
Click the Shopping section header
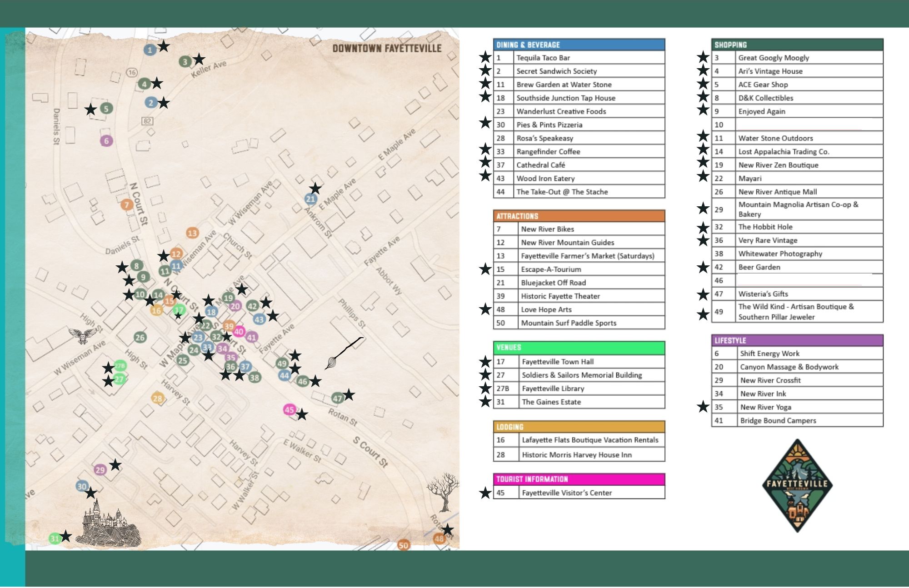[x=797, y=45]
